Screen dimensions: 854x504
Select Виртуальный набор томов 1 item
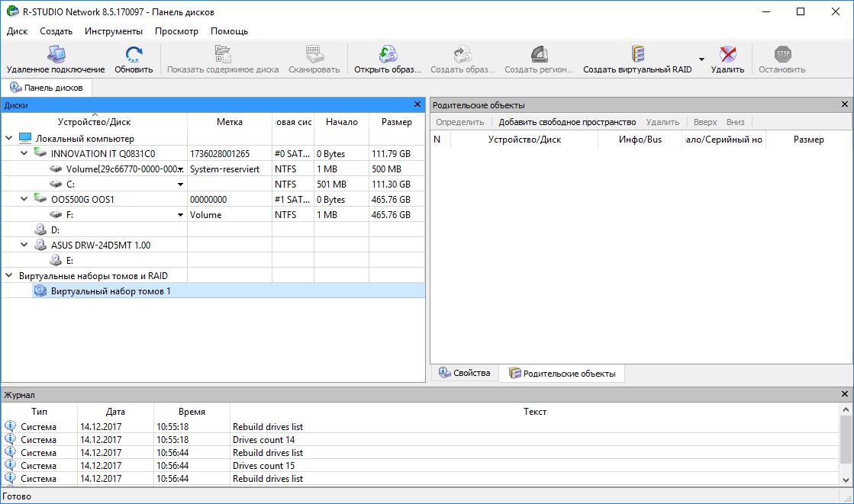tap(111, 291)
